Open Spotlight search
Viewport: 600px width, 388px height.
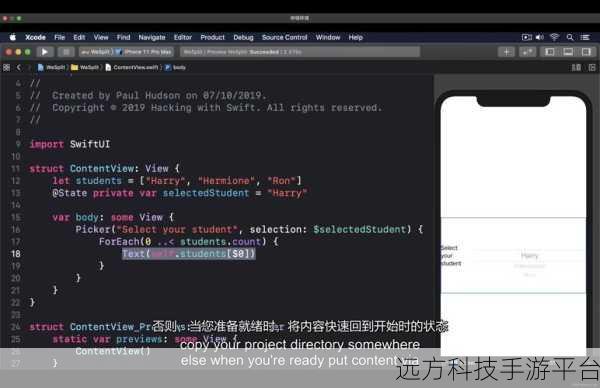570,37
